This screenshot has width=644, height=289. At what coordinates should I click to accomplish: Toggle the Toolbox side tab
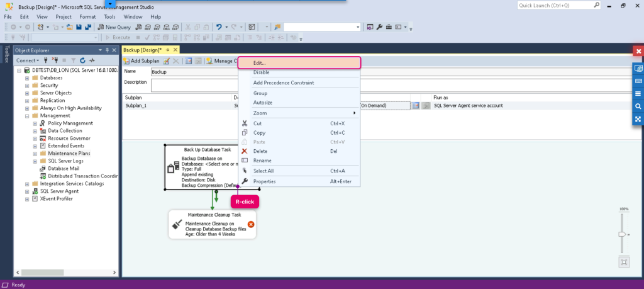[6, 54]
